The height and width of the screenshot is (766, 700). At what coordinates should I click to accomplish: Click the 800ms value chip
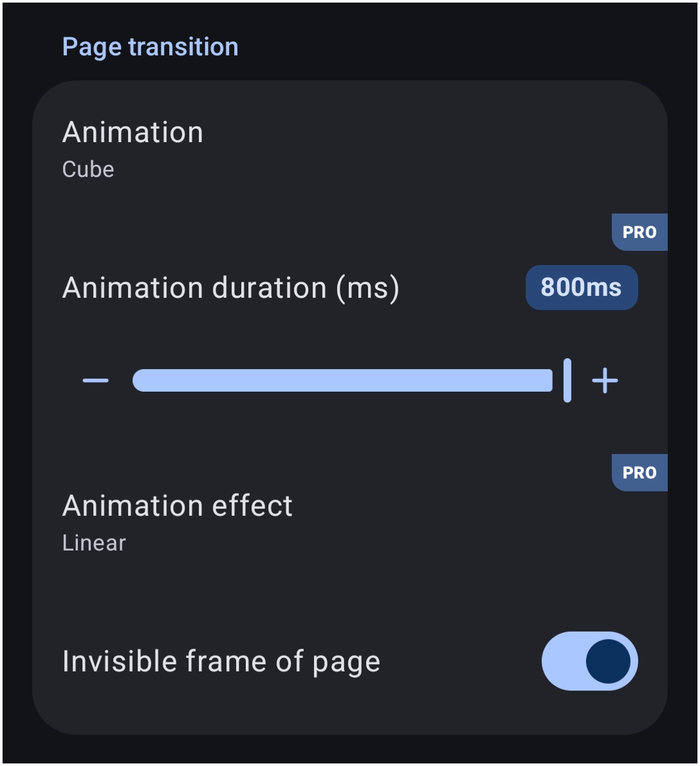pos(582,287)
